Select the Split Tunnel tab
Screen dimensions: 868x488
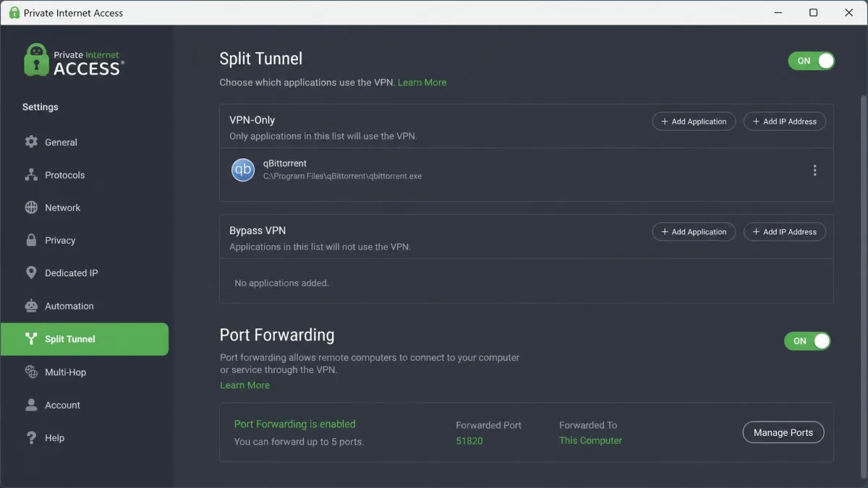point(85,339)
